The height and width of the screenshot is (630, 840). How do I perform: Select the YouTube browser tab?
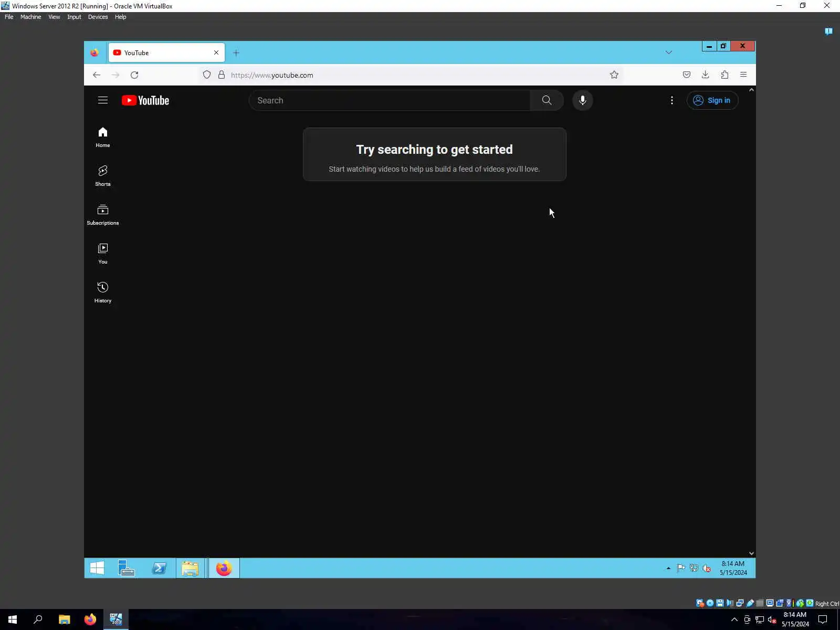(x=166, y=52)
